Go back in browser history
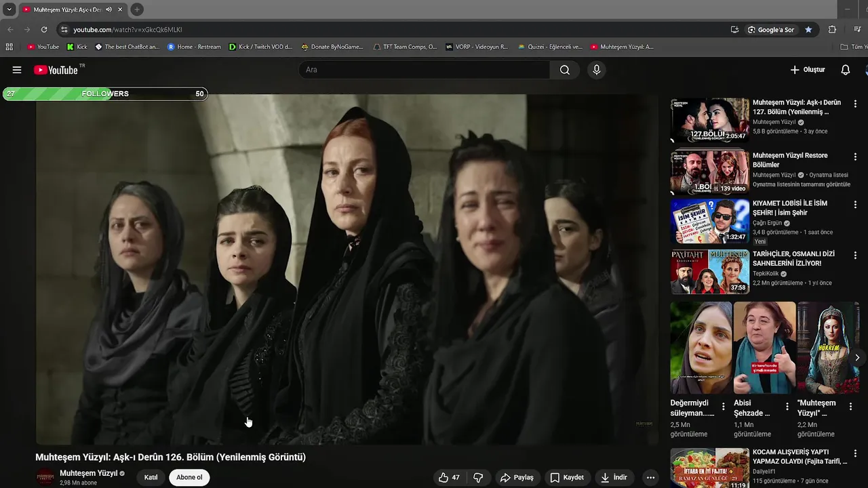868x488 pixels. (10, 30)
